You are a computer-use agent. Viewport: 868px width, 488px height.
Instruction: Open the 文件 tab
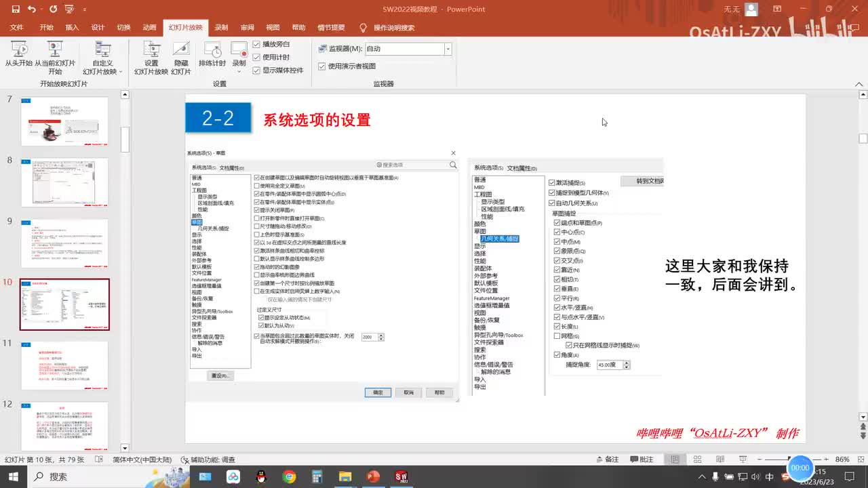coord(17,28)
